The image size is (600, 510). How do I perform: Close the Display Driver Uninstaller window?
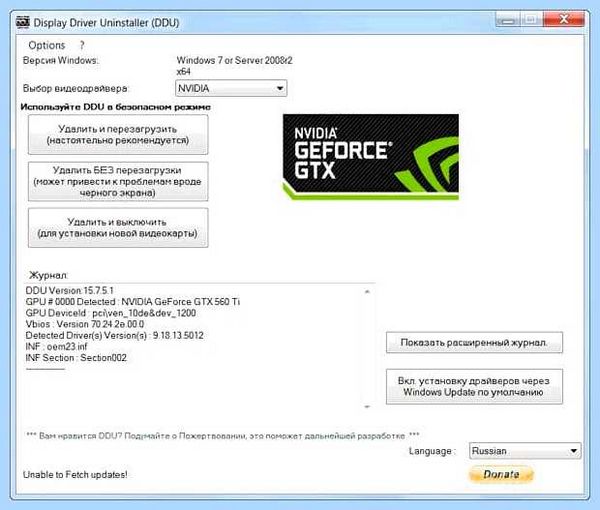[x=564, y=19]
